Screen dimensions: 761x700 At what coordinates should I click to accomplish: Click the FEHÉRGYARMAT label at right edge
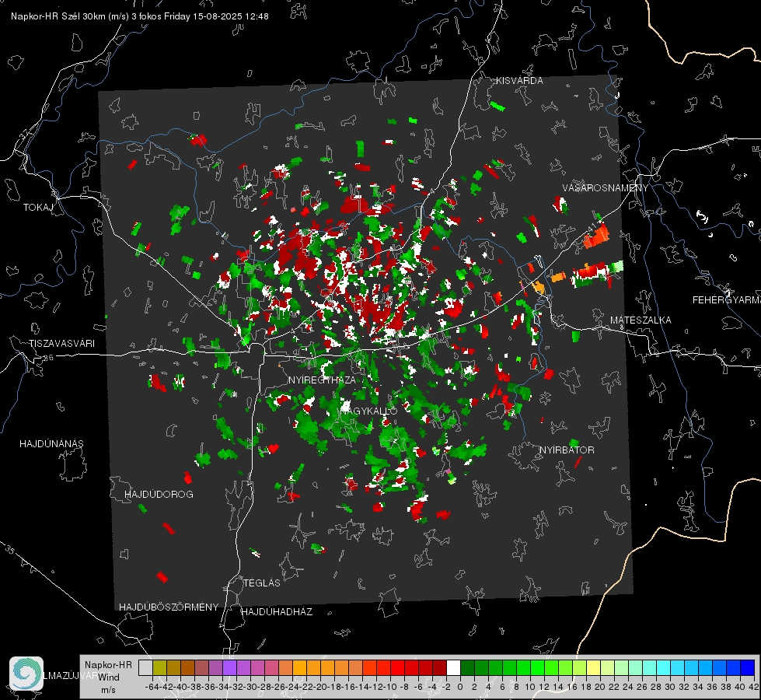pyautogui.click(x=726, y=300)
